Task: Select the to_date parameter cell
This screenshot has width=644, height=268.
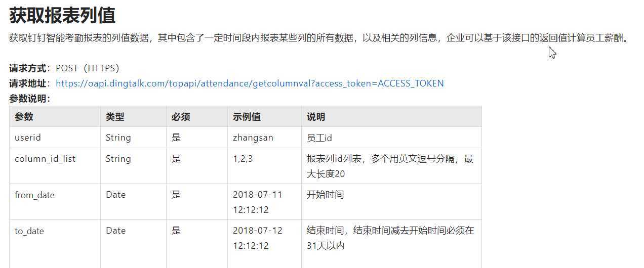Action: click(29, 231)
